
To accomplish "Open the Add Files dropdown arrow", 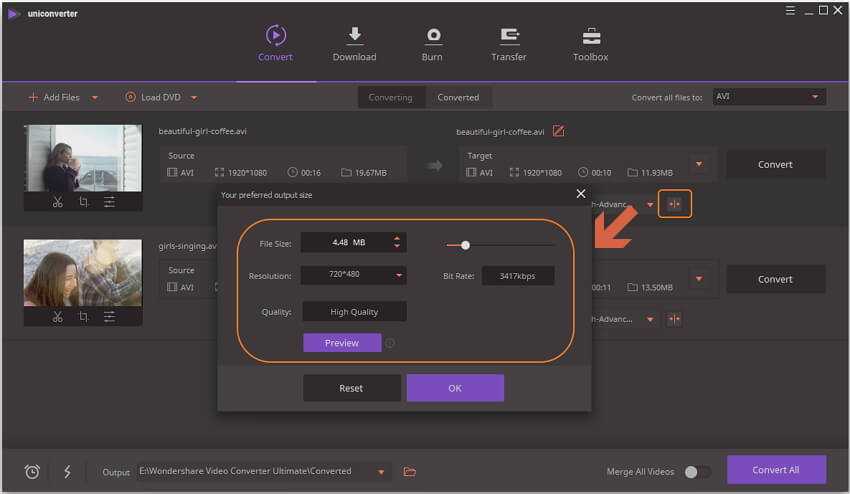I will point(95,98).
